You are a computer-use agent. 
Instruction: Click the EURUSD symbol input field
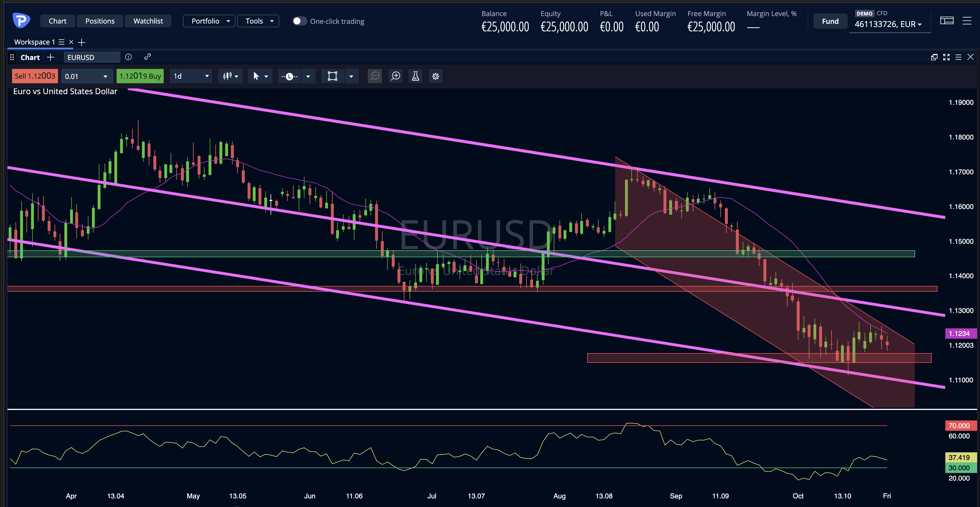click(92, 57)
